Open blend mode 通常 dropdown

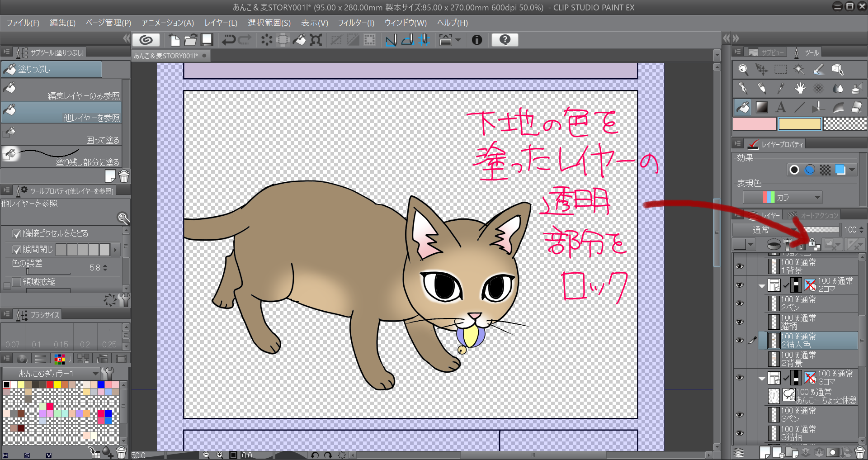pyautogui.click(x=764, y=230)
